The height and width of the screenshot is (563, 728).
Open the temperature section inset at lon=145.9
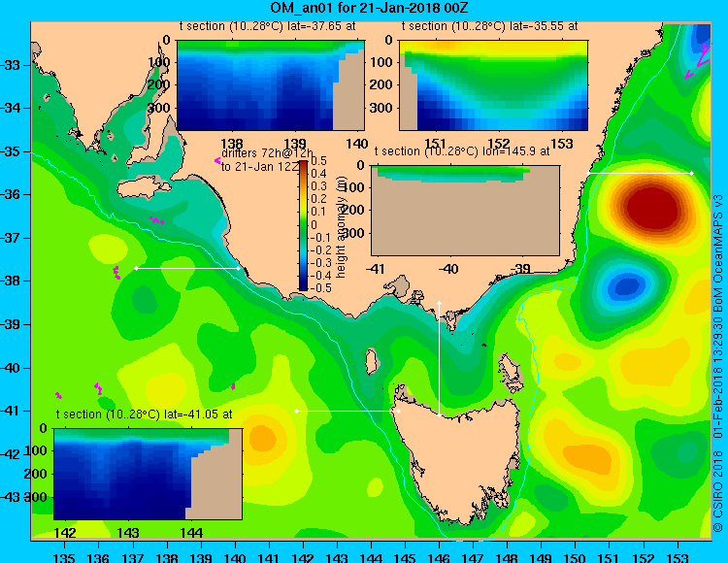(465, 211)
